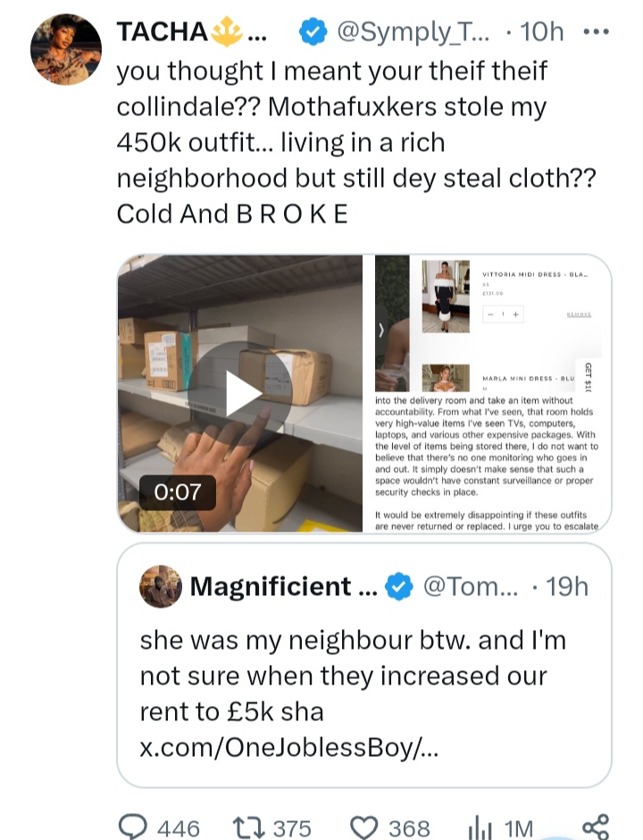Click the quoted tweet's verified badge
The width and height of the screenshot is (643, 840).
pos(399,586)
